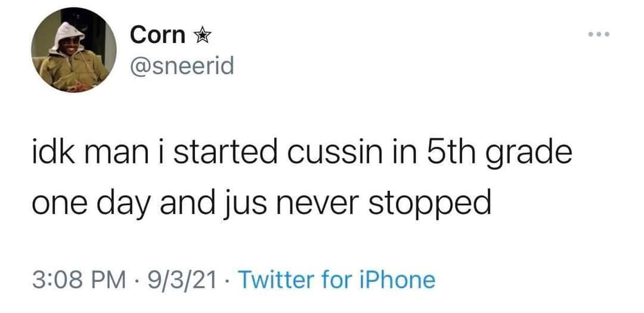The height and width of the screenshot is (313, 644).
Task: Click the display name Corn
Action: (x=157, y=36)
